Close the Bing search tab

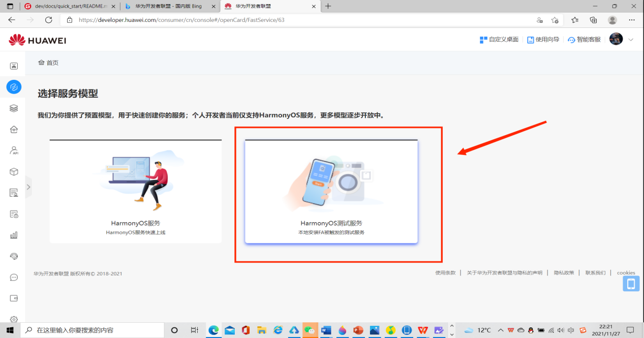click(x=213, y=6)
